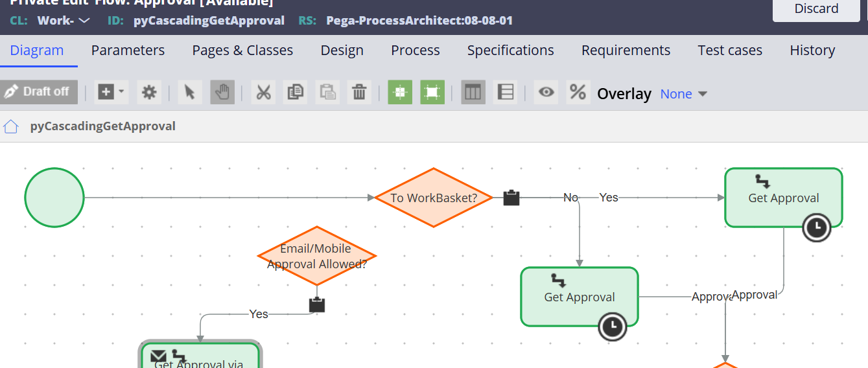868x368 pixels.
Task: Click Yes connector label near To WorkBasket?
Action: [609, 198]
